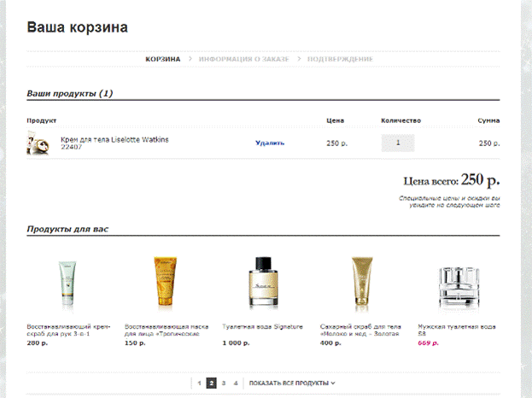Screen dimensions: 532x398
Task: Click the quantity input field showing 1
Action: (x=398, y=143)
